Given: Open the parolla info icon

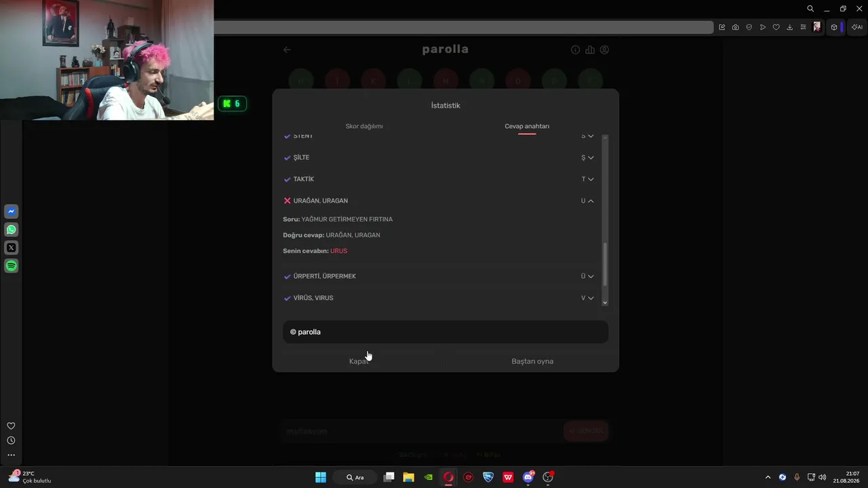Looking at the screenshot, I should point(576,49).
